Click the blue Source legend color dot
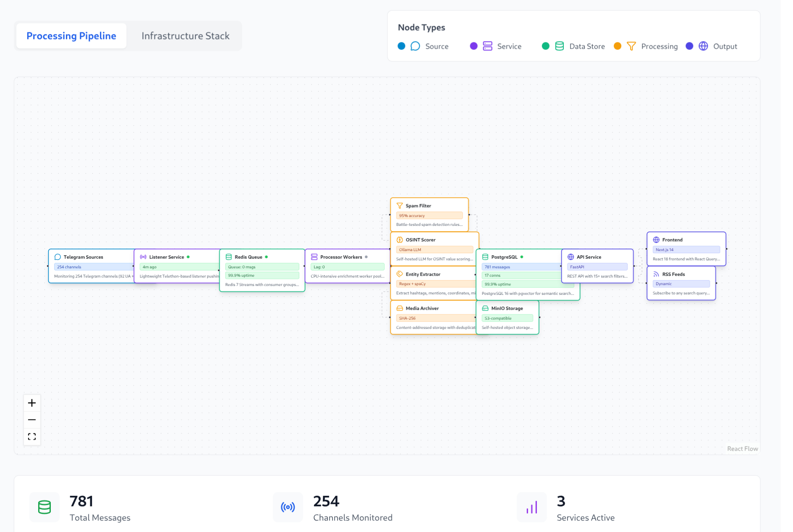This screenshot has width=793, height=532. point(401,46)
